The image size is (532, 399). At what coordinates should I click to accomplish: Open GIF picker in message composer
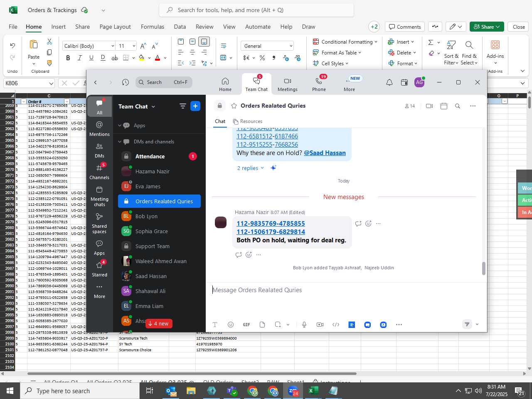pos(246,325)
